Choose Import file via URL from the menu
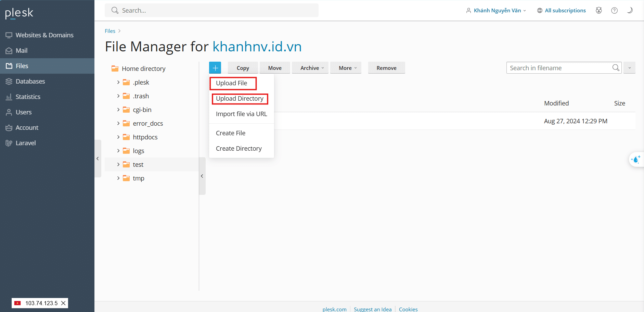The height and width of the screenshot is (312, 644). pyautogui.click(x=241, y=114)
